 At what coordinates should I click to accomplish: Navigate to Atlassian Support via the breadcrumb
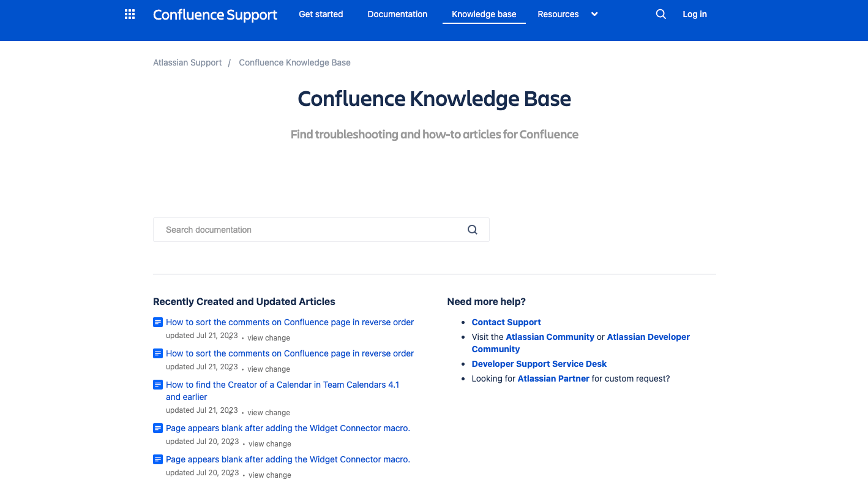pos(187,62)
